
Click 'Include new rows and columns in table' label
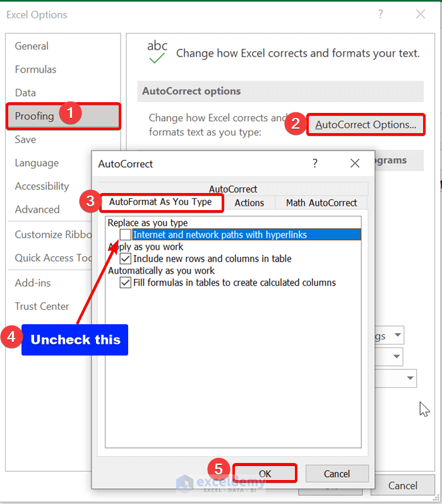pos(212,259)
